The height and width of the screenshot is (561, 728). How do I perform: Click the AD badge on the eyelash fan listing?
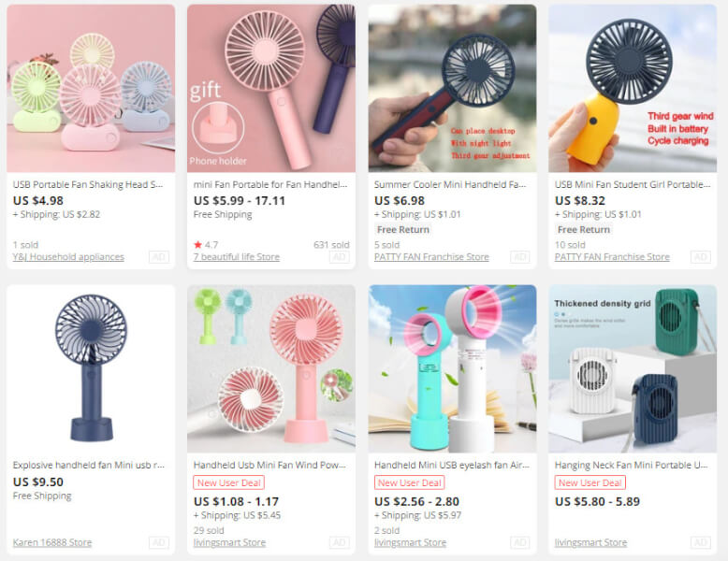520,542
